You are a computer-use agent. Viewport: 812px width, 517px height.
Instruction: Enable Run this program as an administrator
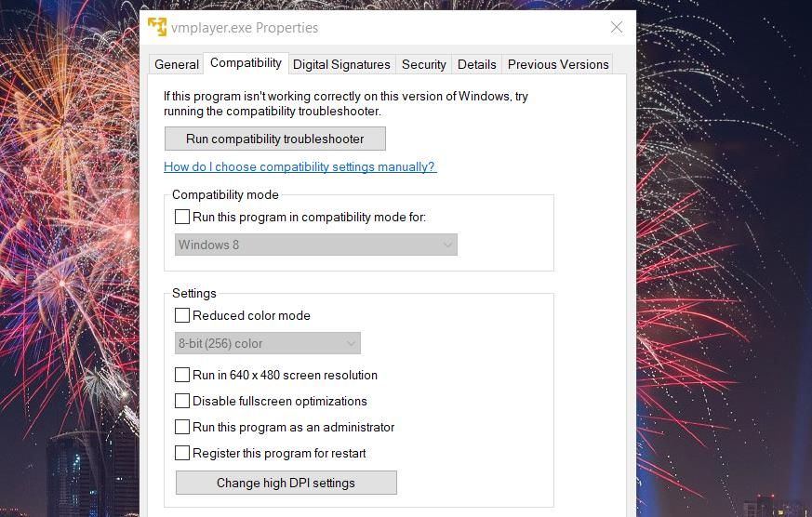click(181, 427)
